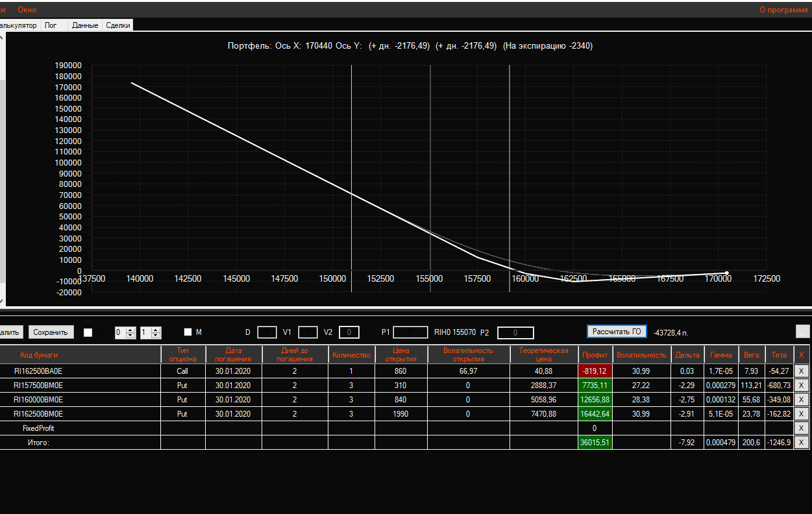Click the Сохранить button
812x514 pixels.
click(51, 332)
